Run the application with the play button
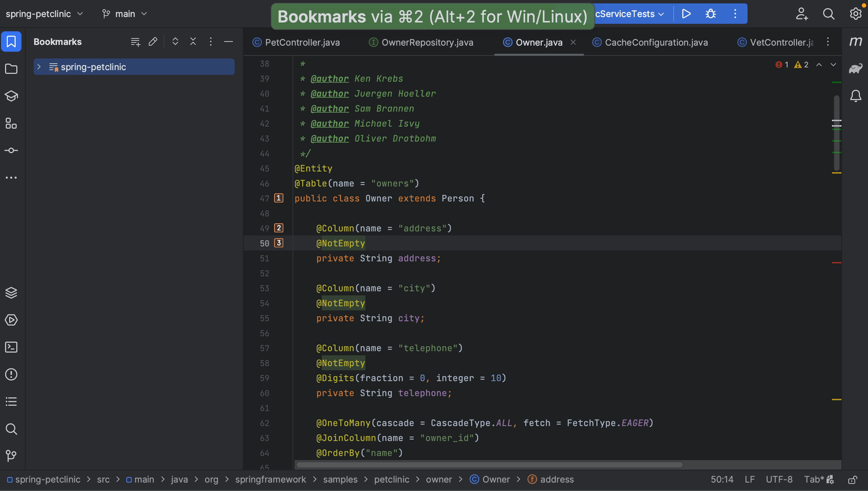The width and height of the screenshot is (868, 491). (687, 14)
